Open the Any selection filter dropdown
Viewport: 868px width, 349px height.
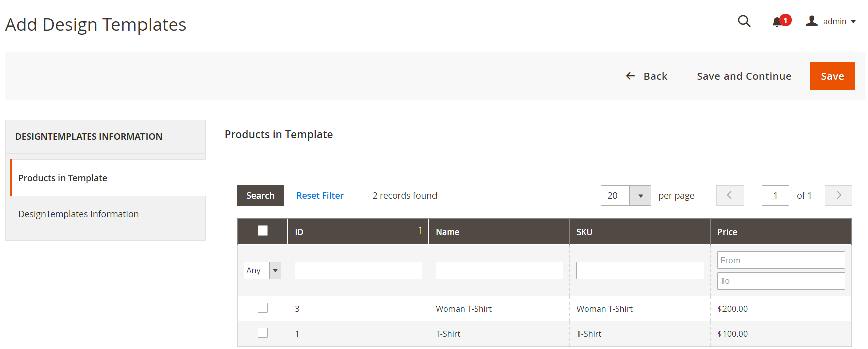pos(275,270)
